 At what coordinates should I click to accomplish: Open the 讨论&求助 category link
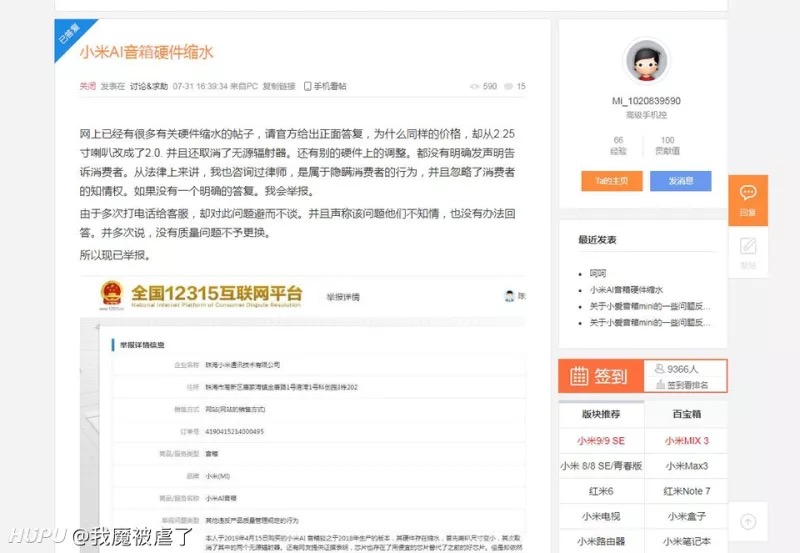[148, 86]
